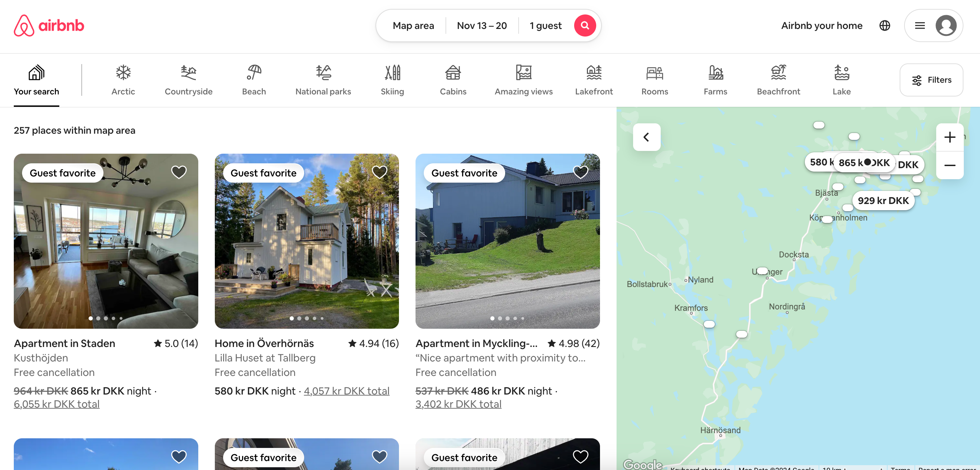Expand the Map area location dropdown
The image size is (980, 470).
click(413, 25)
